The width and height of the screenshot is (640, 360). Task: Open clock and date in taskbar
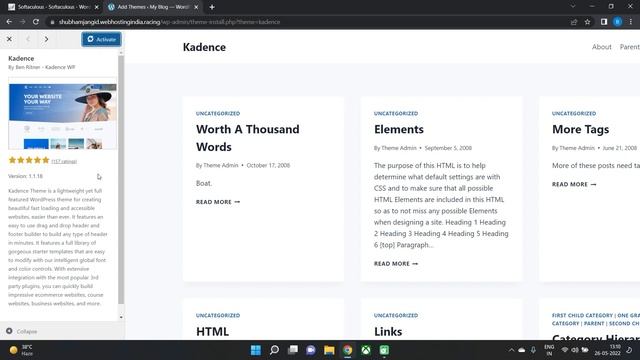point(607,350)
